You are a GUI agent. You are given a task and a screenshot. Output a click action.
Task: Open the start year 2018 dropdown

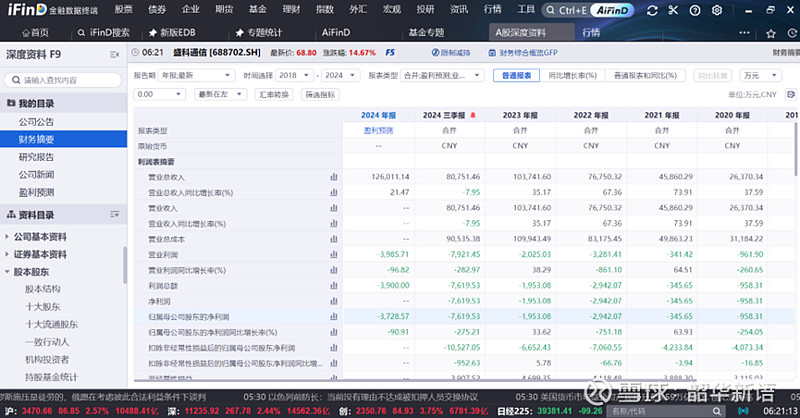294,76
